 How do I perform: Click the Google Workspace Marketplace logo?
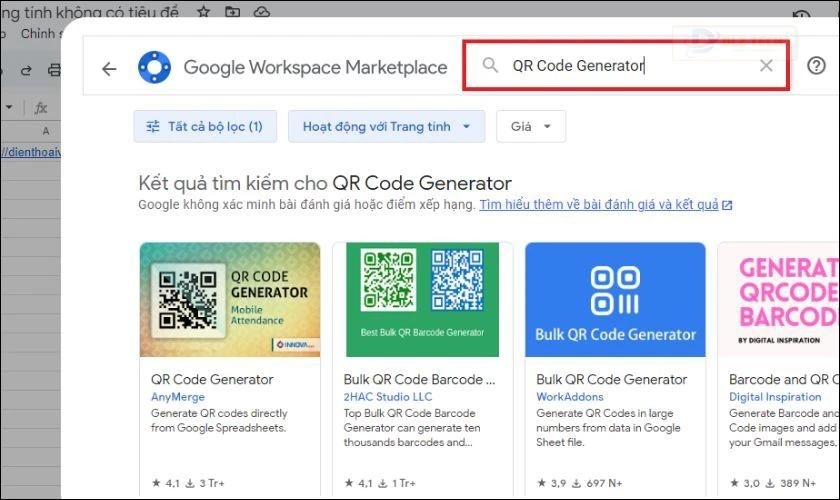154,68
